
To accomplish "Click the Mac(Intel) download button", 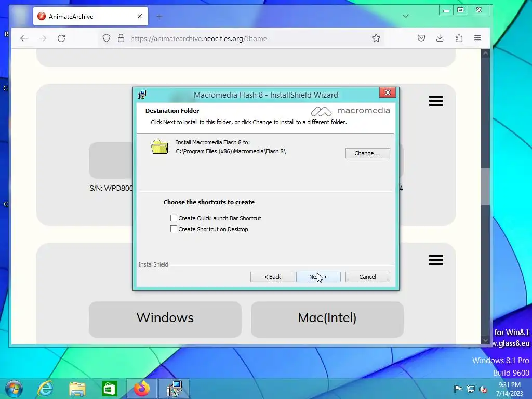I will point(327,320).
